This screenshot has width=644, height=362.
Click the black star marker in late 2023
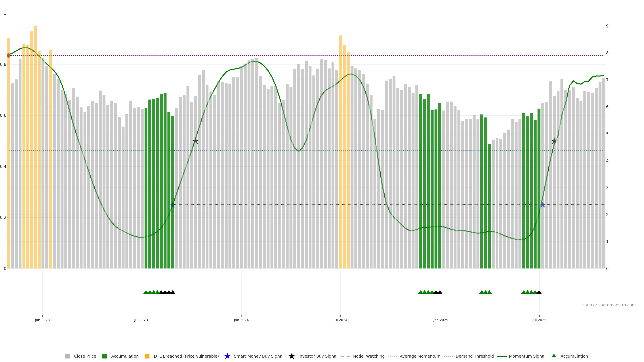[x=196, y=141]
